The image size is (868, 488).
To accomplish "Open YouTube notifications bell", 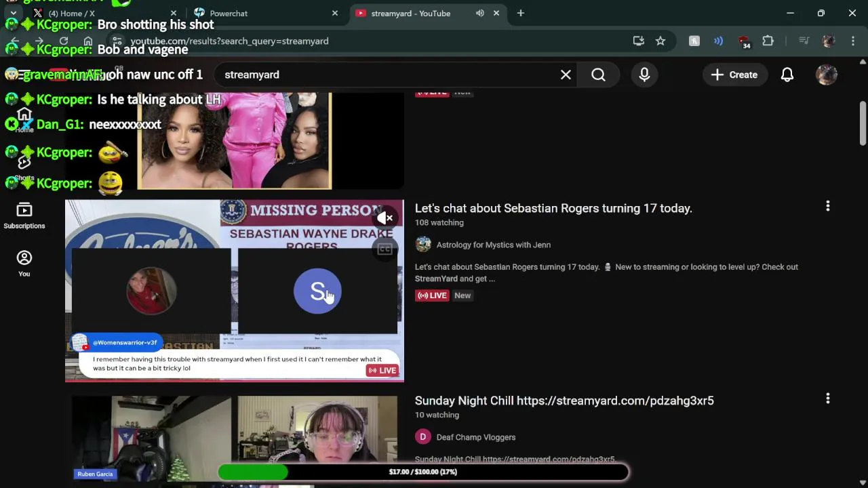I will pyautogui.click(x=787, y=75).
